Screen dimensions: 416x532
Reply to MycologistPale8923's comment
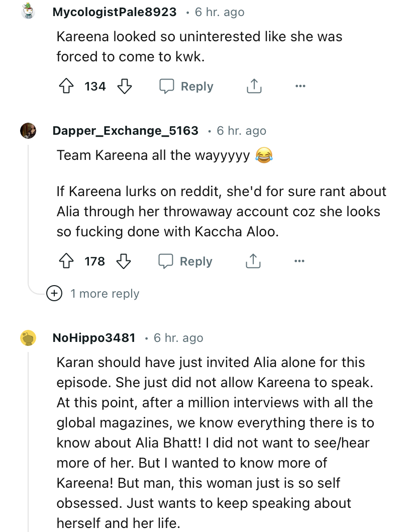coord(186,86)
